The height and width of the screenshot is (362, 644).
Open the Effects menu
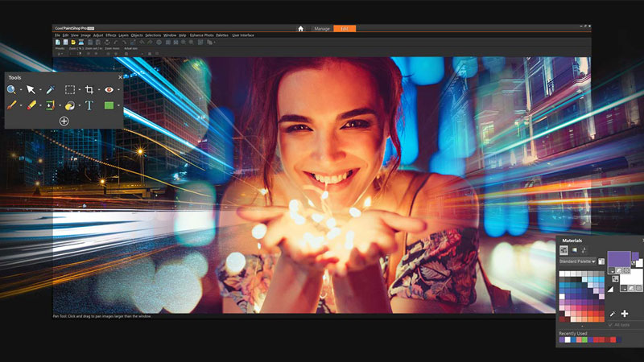point(110,35)
